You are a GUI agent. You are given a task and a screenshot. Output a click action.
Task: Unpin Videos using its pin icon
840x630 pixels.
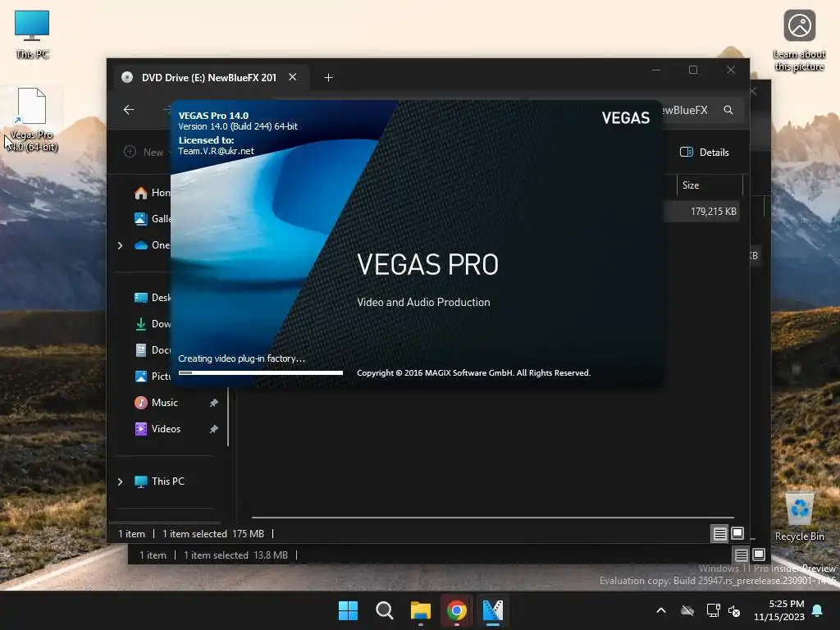tap(214, 429)
